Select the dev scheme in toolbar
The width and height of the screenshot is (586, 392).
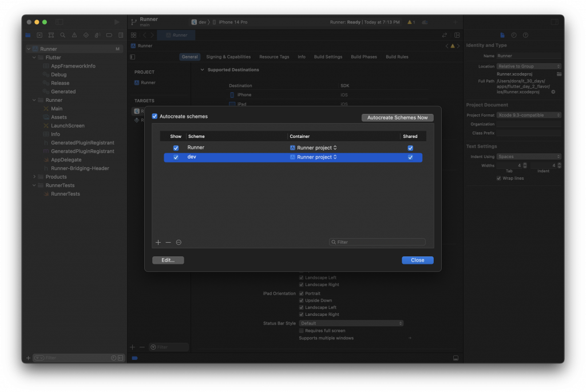tap(199, 22)
